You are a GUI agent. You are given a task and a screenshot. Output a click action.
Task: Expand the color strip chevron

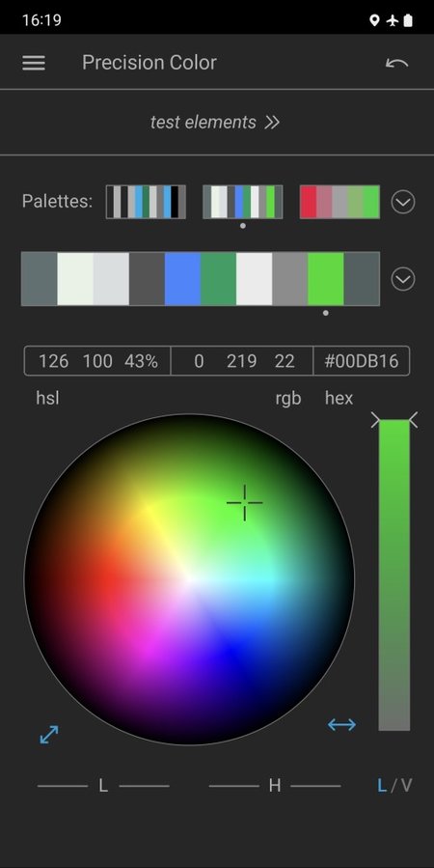pyautogui.click(x=403, y=279)
